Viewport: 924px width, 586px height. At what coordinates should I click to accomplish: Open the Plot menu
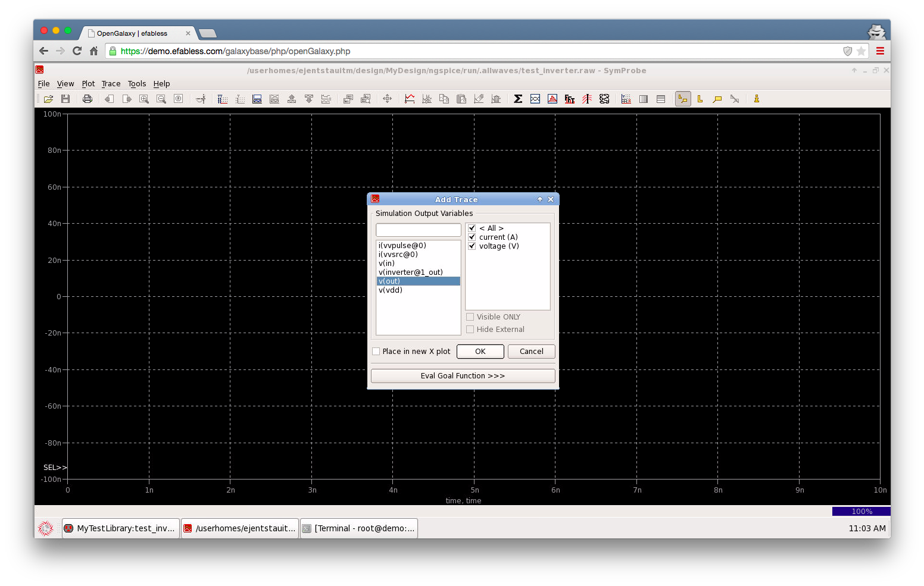[88, 84]
